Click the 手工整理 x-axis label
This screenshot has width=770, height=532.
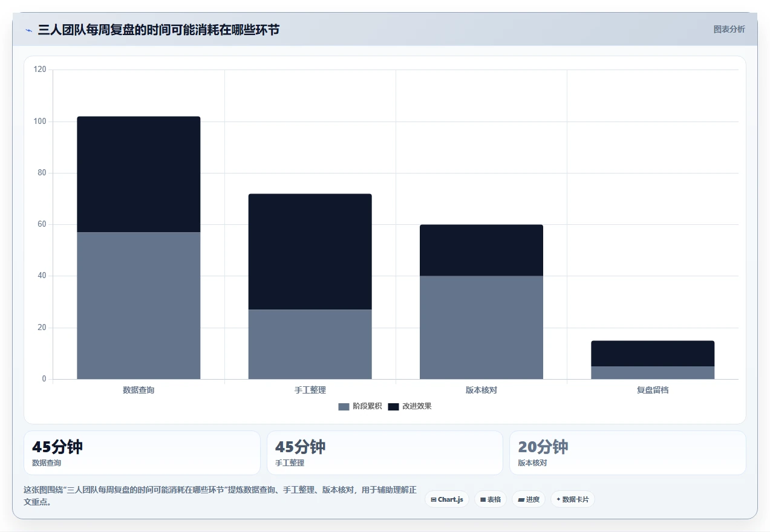coord(310,390)
